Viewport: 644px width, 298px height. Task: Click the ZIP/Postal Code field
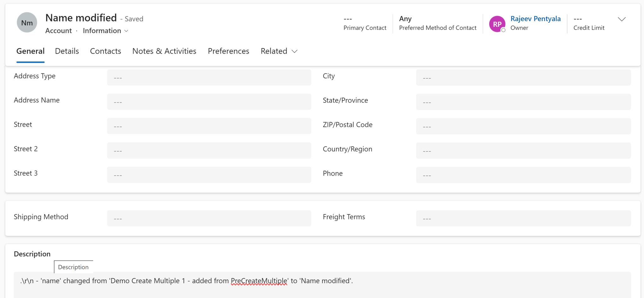(523, 126)
